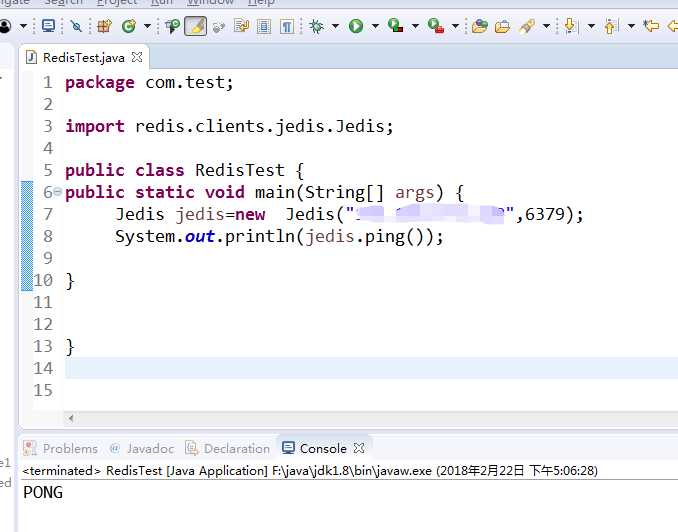Click the Console monitor icon

(x=288, y=448)
